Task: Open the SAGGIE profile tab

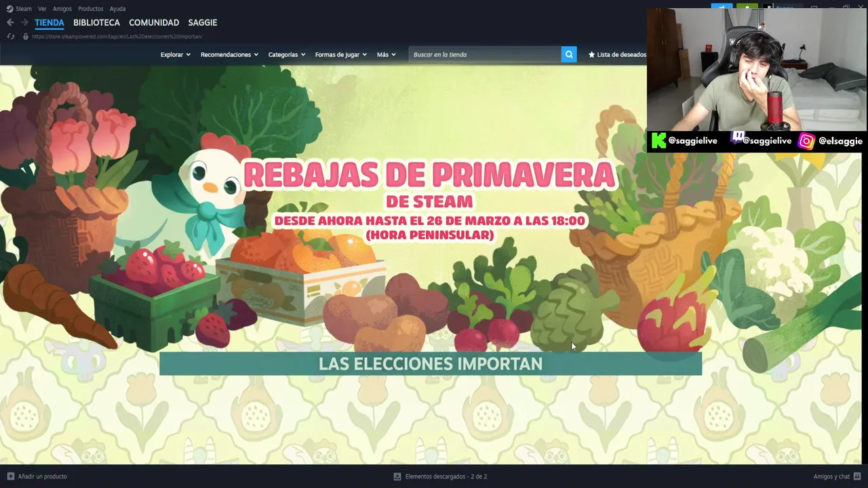Action: pyautogui.click(x=203, y=22)
